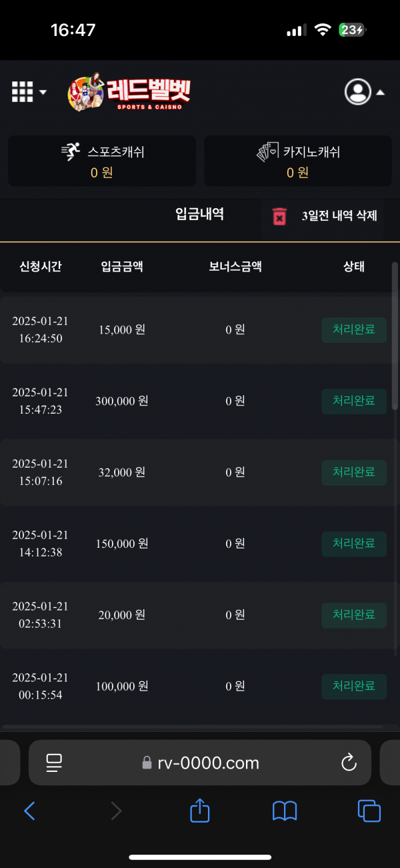Tap Safari page reader icon
Screen dimensions: 400x868
pos(54,763)
